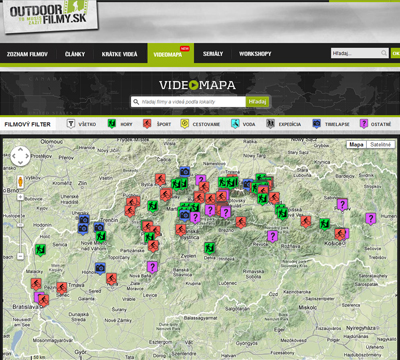This screenshot has height=360, width=400.
Task: Filter the map by Timelapse
Action: pos(331,124)
